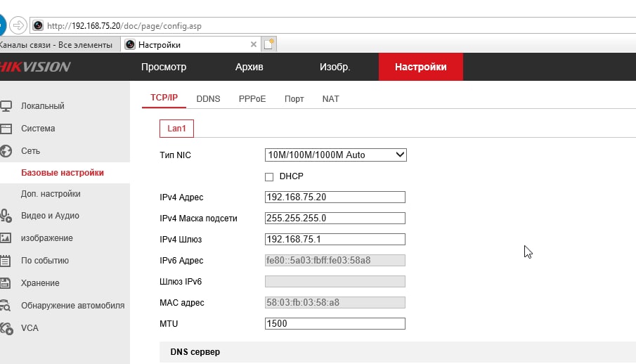The width and height of the screenshot is (636, 364).
Task: Open a new browser tab
Action: [x=269, y=44]
